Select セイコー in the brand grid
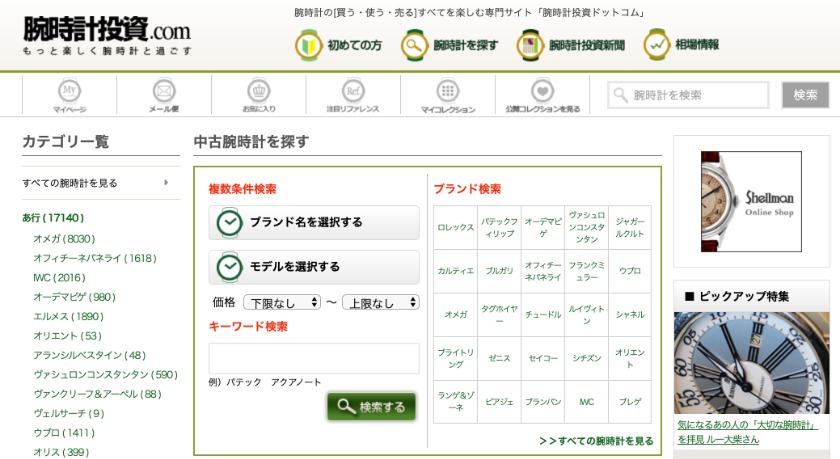The image size is (840, 459). tap(543, 358)
